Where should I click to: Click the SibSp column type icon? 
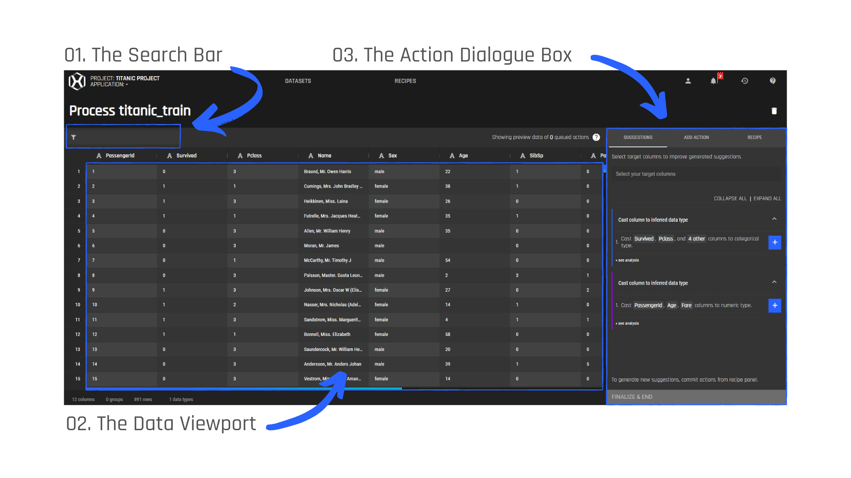[522, 156]
